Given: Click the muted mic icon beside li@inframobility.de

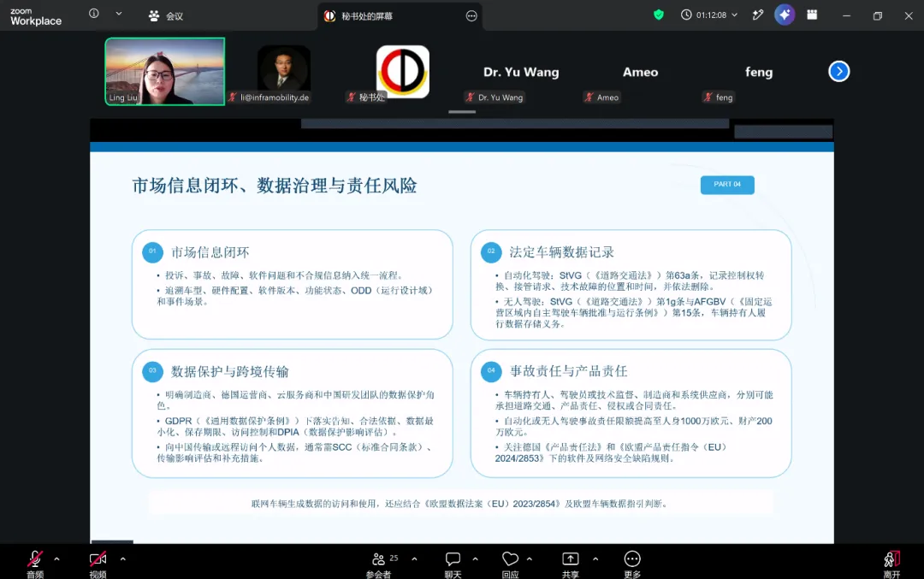Looking at the screenshot, I should pyautogui.click(x=233, y=97).
